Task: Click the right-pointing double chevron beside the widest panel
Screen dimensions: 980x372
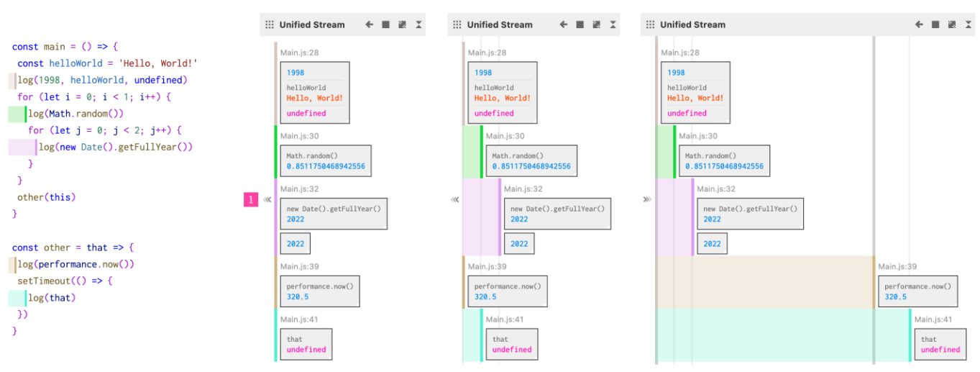Action: [647, 200]
